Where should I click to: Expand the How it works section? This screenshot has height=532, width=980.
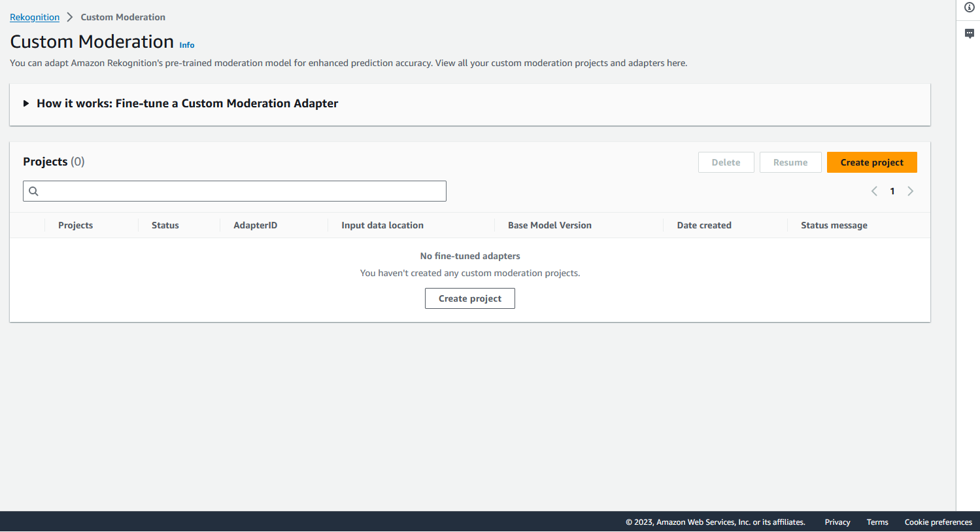point(25,103)
